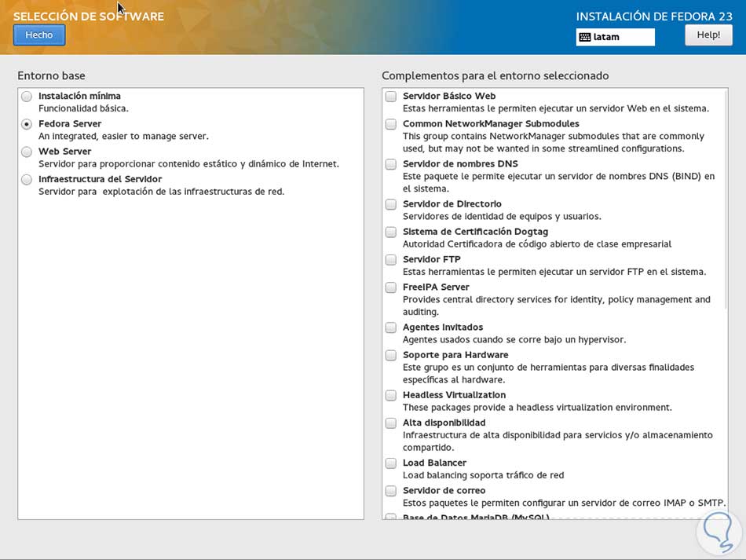The height and width of the screenshot is (560, 746).
Task: Click the 'Fedora Server' label text
Action: point(70,124)
